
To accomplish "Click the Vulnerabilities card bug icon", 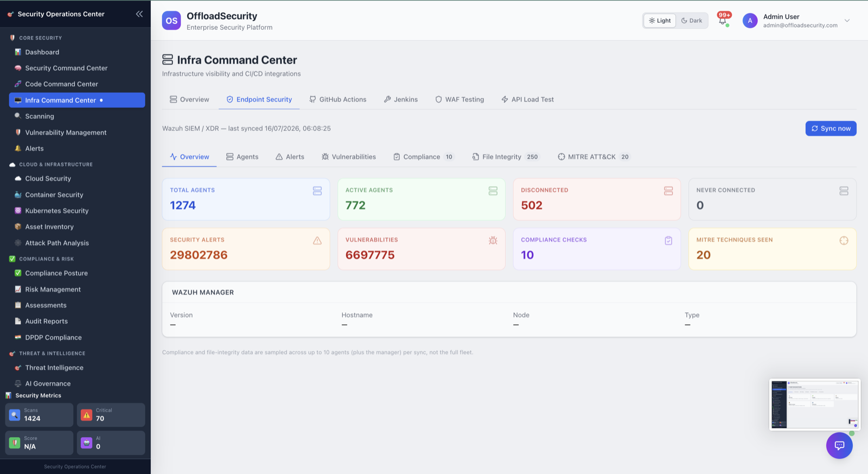I will pyautogui.click(x=493, y=241).
